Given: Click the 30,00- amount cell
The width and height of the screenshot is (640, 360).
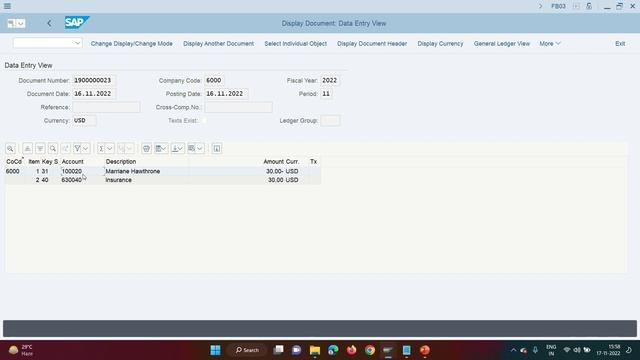Looking at the screenshot, I should point(275,171).
